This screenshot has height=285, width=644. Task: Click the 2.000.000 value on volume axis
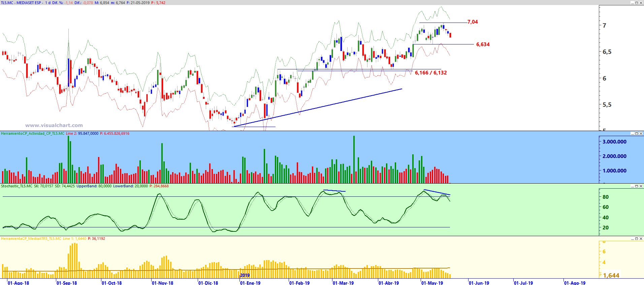pos(615,156)
